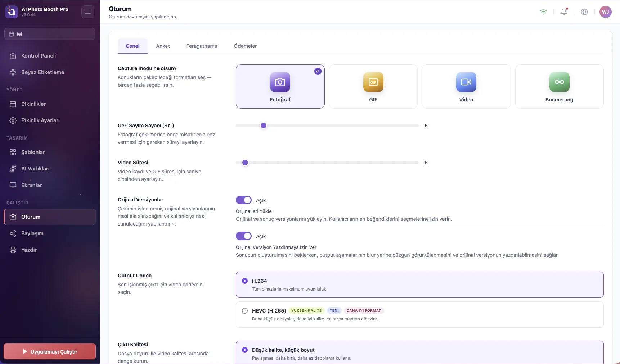Pick the Boomerang capture mode

(559, 86)
